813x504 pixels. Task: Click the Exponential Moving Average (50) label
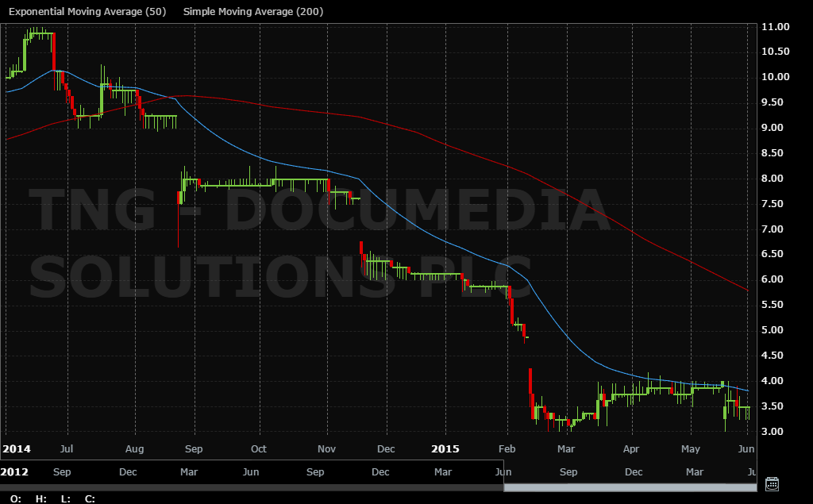coord(88,12)
